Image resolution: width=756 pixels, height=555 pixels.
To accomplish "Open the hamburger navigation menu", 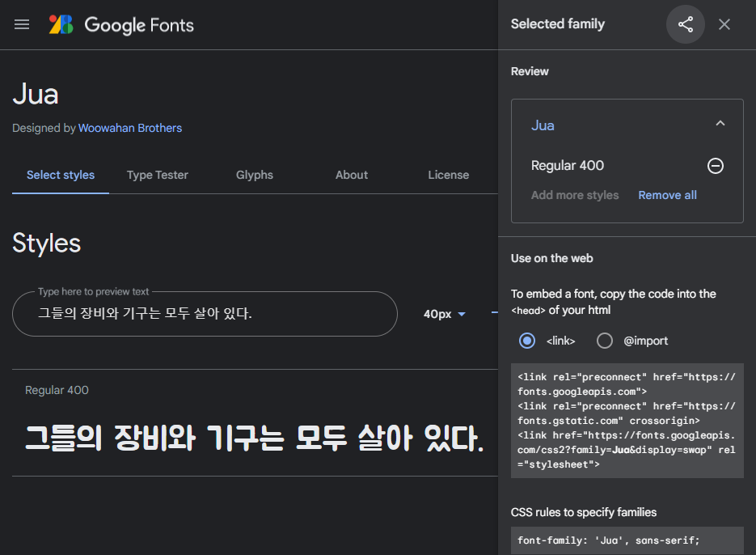I will pos(22,24).
